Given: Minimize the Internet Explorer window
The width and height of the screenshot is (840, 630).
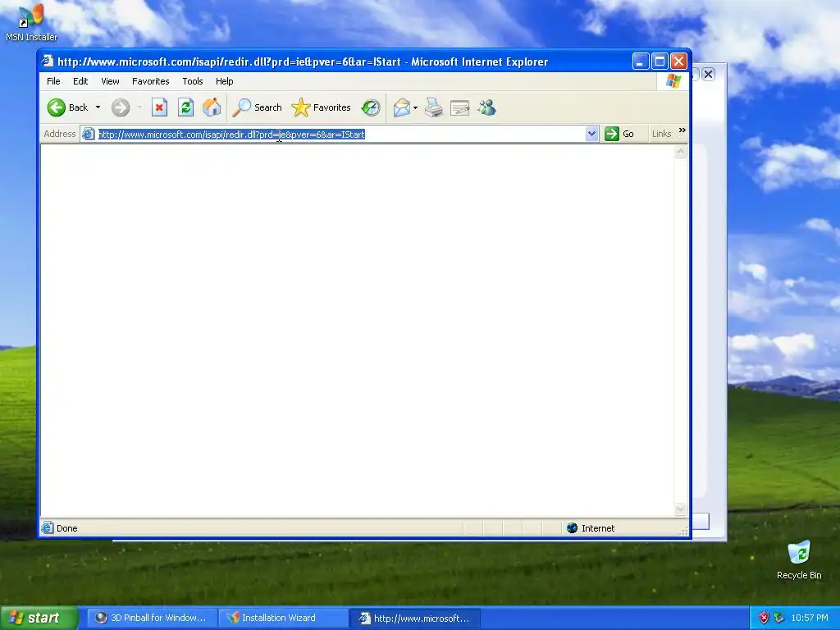Looking at the screenshot, I should [x=640, y=62].
